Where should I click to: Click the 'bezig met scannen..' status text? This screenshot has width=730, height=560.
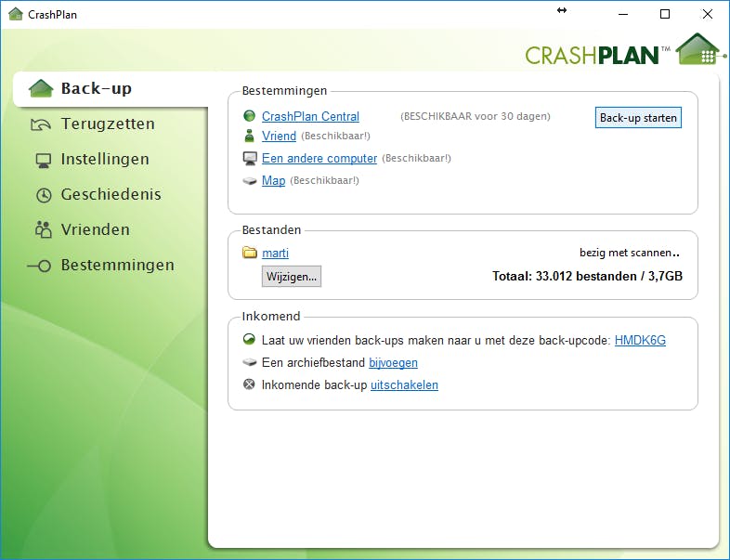tap(630, 253)
